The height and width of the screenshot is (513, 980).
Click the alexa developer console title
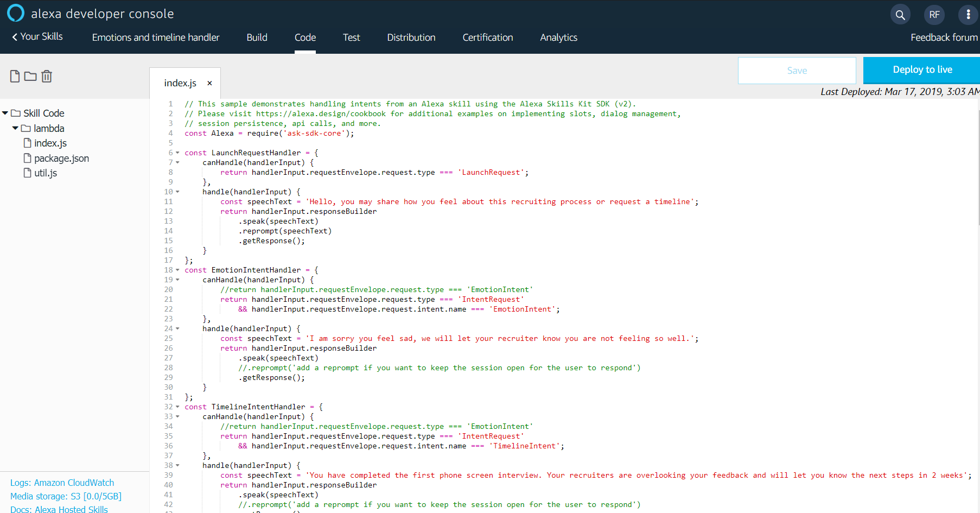pyautogui.click(x=103, y=14)
